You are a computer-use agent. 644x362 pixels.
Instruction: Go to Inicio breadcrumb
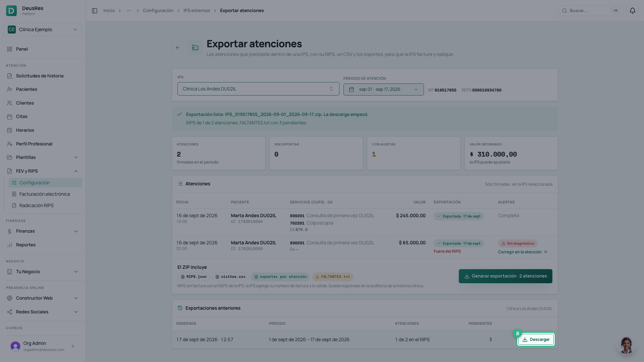pos(109,11)
